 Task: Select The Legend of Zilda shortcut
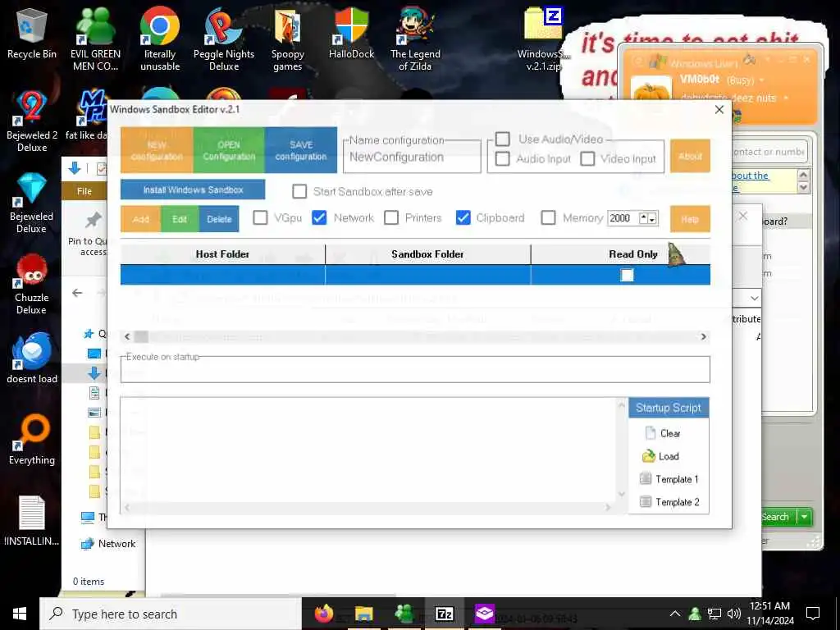[x=415, y=39]
